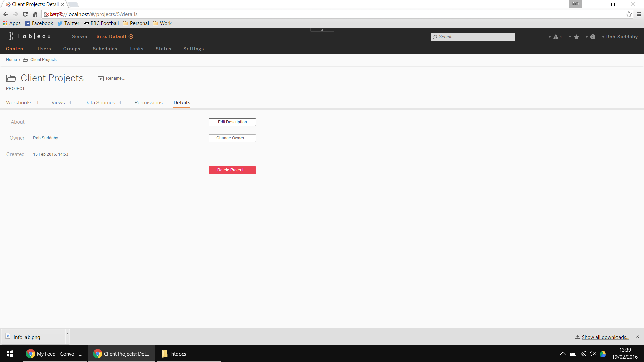Click the Tableau logo icon
This screenshot has height=362, width=644.
coord(10,36)
